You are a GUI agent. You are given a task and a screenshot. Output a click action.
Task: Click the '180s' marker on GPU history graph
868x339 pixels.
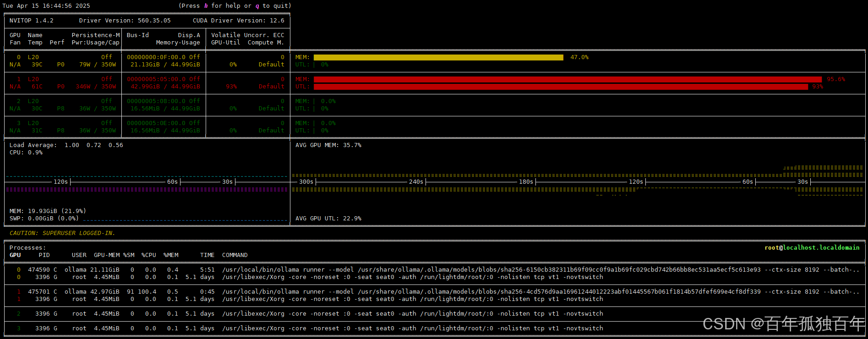[x=526, y=182]
